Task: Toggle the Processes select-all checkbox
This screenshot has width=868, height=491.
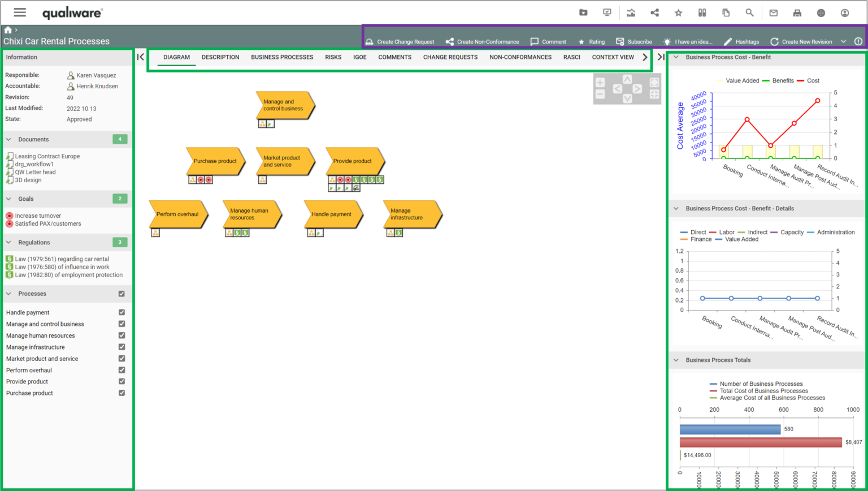Action: pyautogui.click(x=121, y=293)
